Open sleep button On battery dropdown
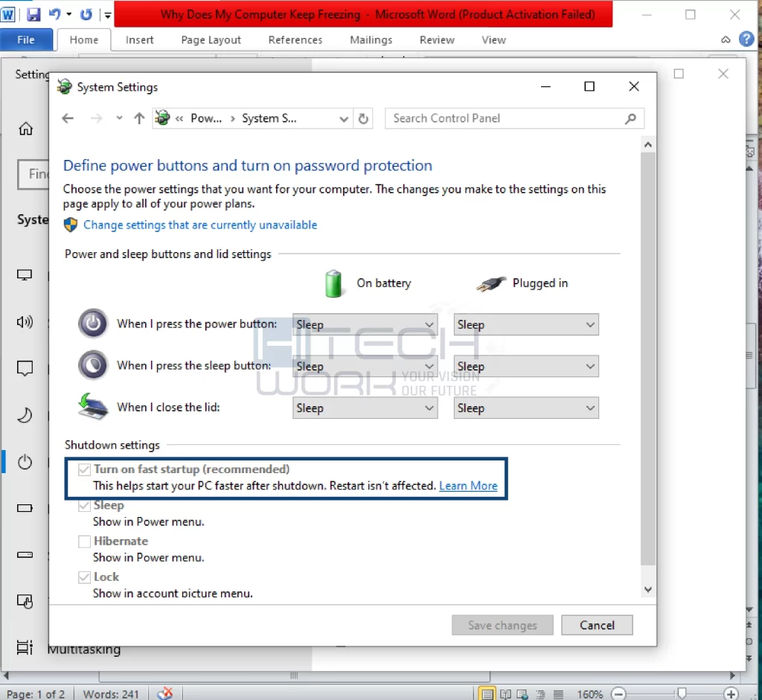This screenshot has width=762, height=700. click(365, 366)
